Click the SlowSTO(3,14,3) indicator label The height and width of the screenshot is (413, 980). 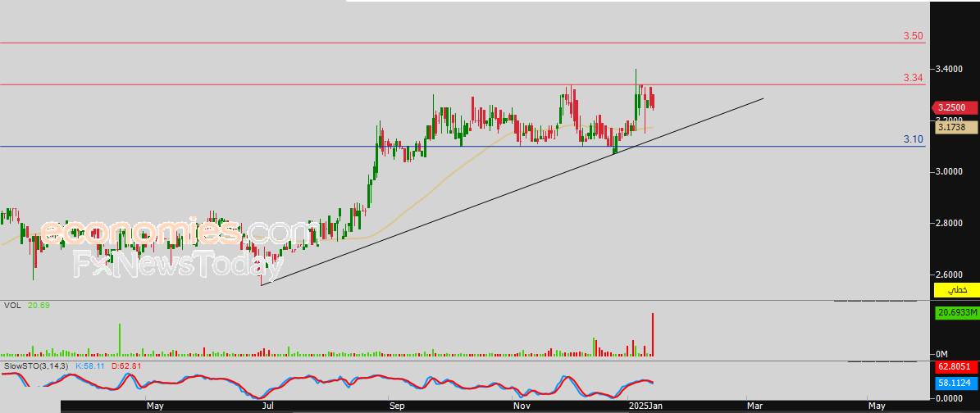point(35,365)
